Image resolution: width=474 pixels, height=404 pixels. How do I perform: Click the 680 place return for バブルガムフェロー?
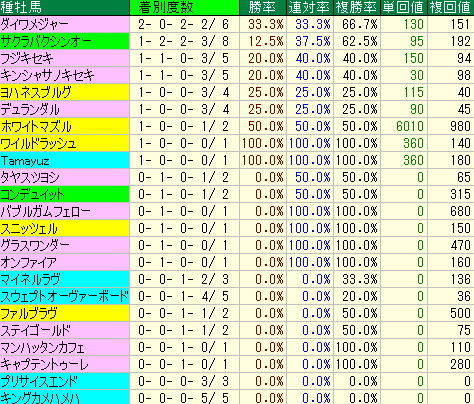(x=460, y=211)
